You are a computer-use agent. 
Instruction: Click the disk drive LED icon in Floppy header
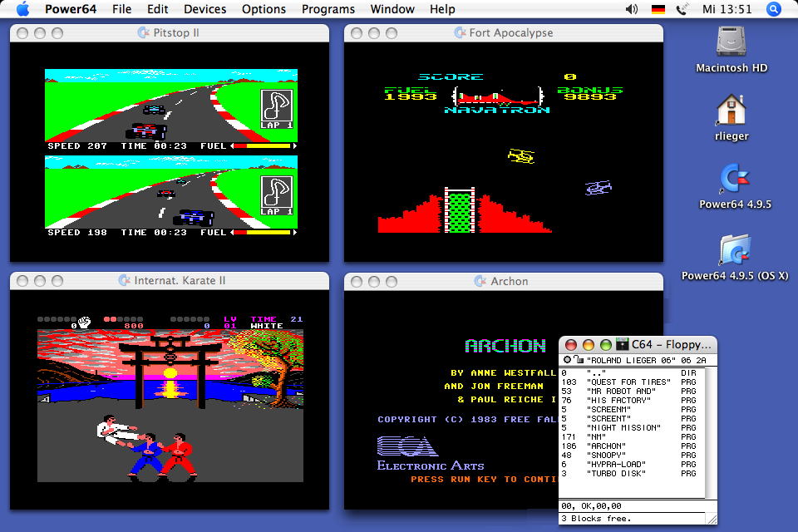tap(567, 359)
